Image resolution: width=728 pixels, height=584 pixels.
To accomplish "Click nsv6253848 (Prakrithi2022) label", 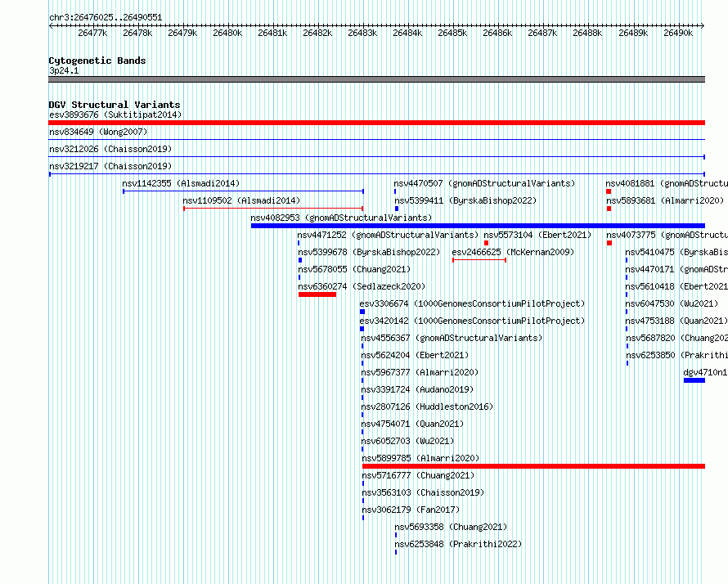I will 458,544.
